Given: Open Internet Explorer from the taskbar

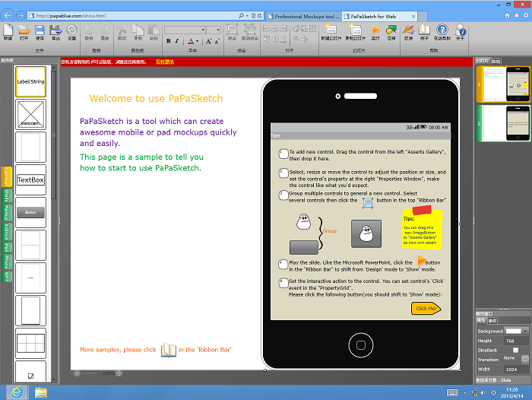Looking at the screenshot, I should 16,392.
